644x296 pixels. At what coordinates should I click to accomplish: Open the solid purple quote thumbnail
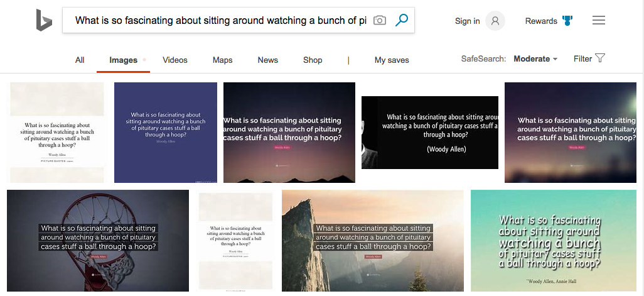pos(166,133)
